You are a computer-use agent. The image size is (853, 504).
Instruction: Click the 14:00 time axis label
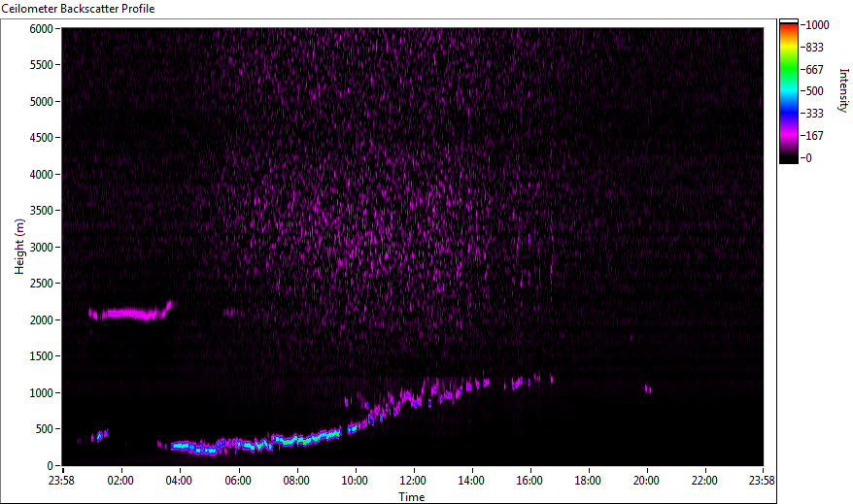471,481
